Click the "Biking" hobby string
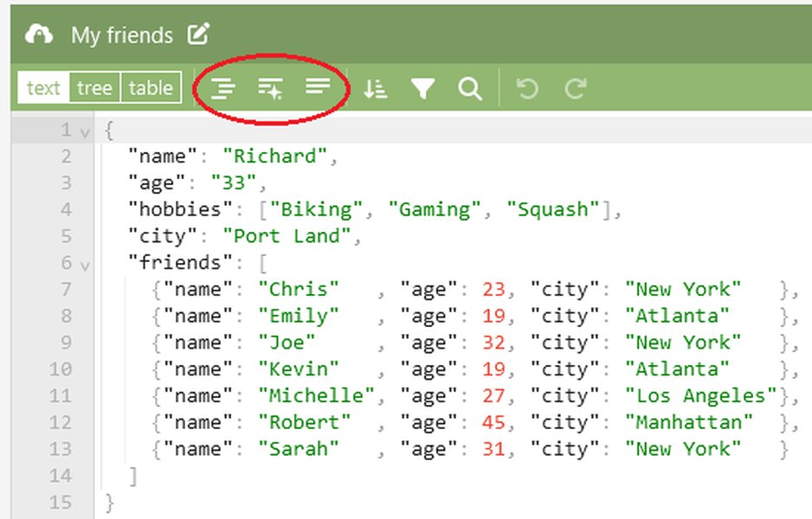 tap(317, 209)
